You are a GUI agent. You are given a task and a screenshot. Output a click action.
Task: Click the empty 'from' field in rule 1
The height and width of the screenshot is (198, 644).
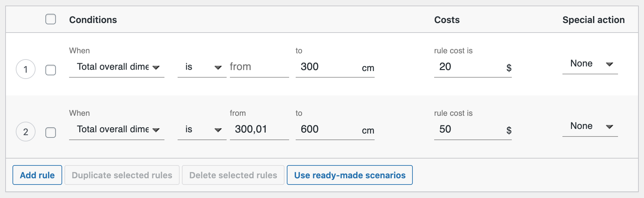[259, 67]
